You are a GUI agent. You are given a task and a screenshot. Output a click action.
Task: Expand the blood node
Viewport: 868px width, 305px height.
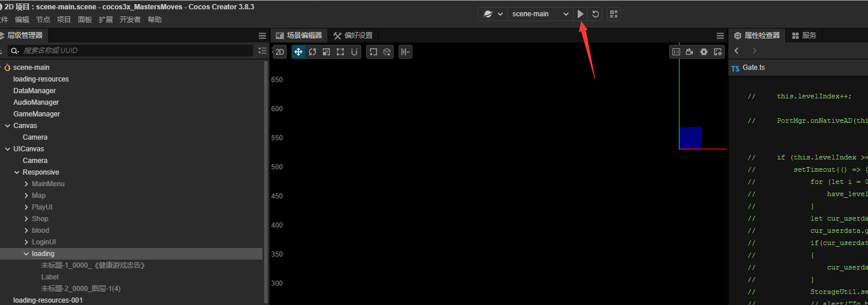click(x=26, y=230)
